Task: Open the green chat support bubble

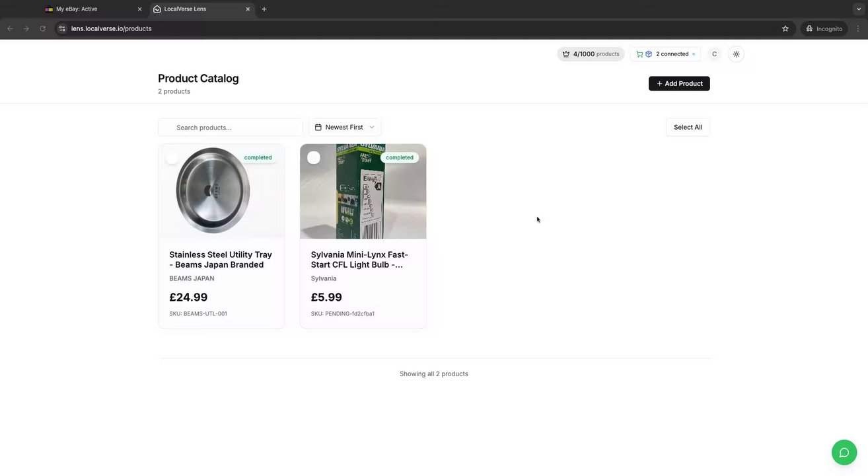Action: tap(844, 453)
